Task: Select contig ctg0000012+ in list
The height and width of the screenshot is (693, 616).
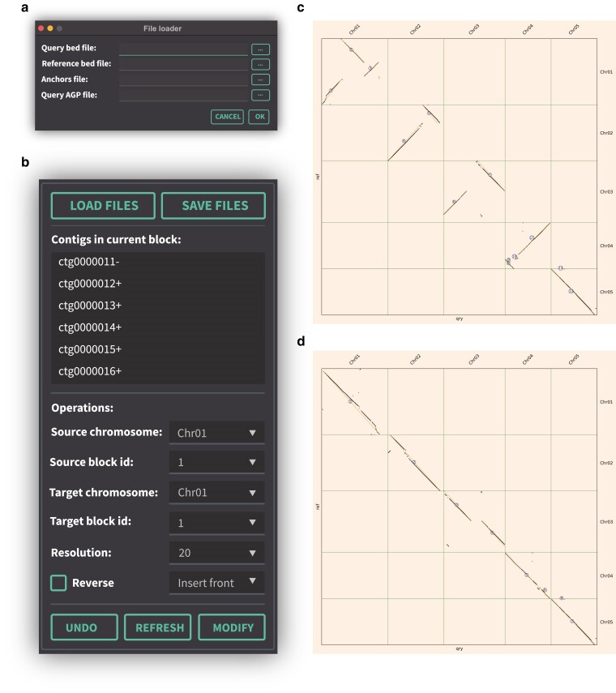Action: pos(158,284)
